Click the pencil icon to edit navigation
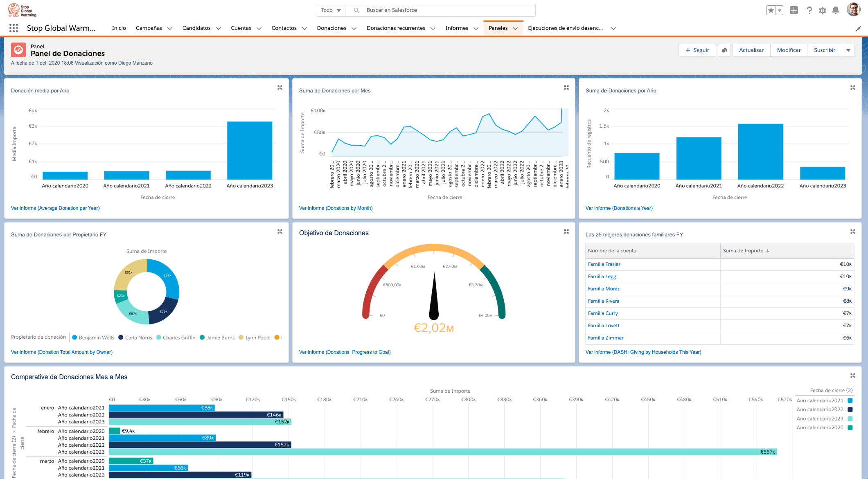The width and height of the screenshot is (868, 479). (859, 28)
